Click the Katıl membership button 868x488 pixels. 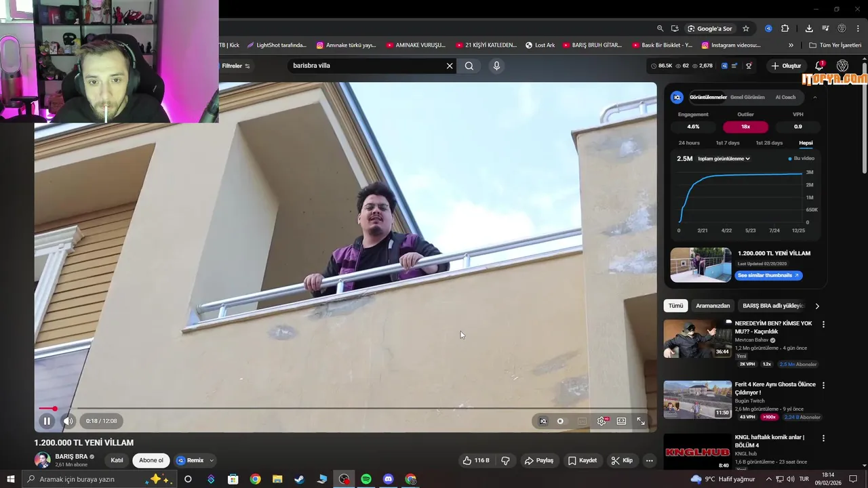point(117,460)
